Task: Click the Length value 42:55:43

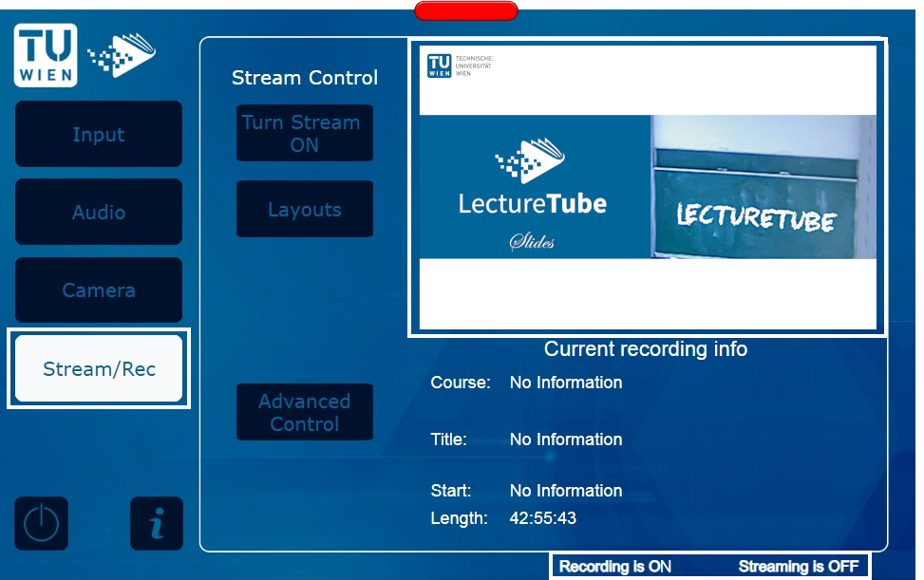Action: click(x=543, y=518)
